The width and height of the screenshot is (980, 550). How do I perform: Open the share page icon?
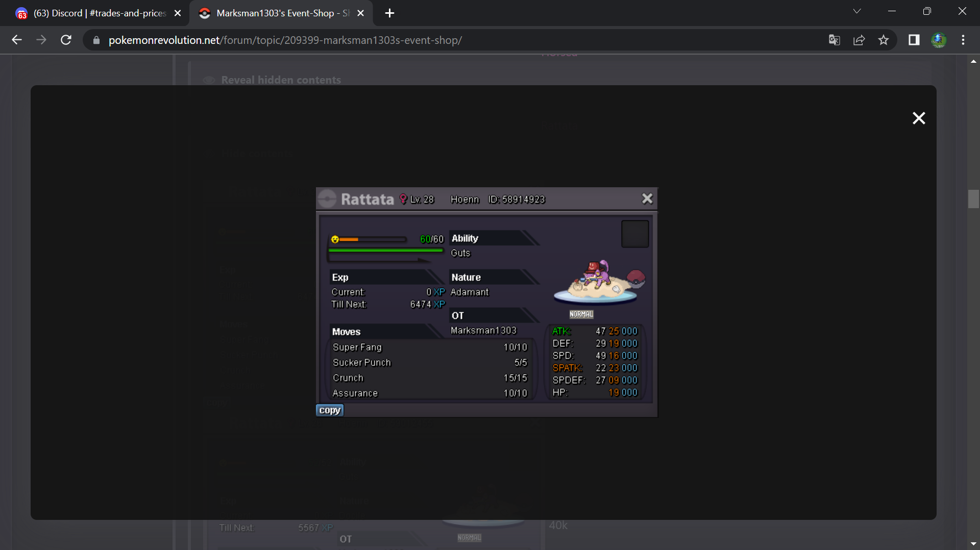[859, 40]
